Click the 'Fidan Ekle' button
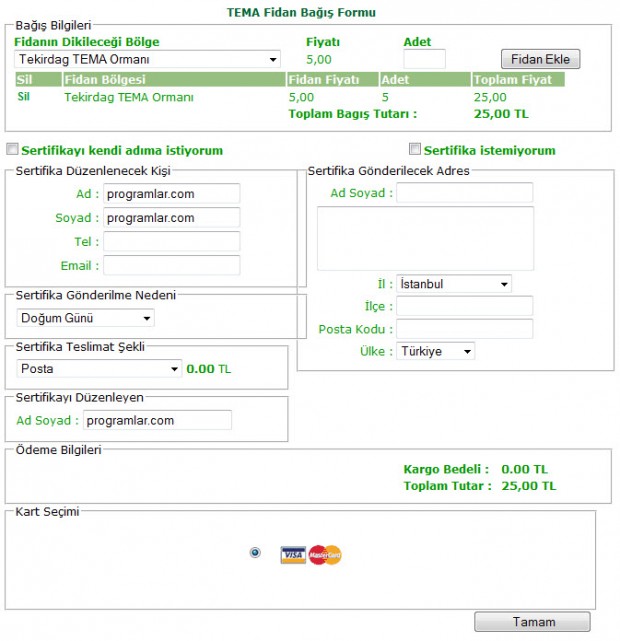Viewport: 620px width, 641px height. [540, 59]
